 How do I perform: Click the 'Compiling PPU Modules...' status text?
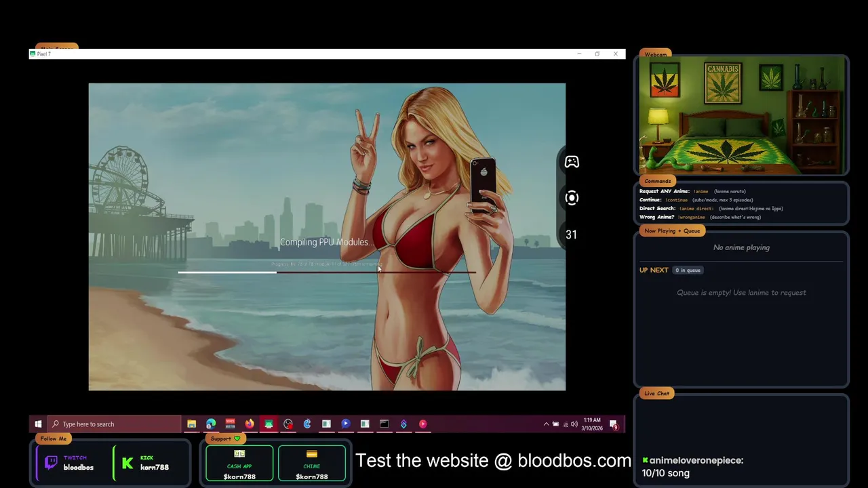point(326,242)
